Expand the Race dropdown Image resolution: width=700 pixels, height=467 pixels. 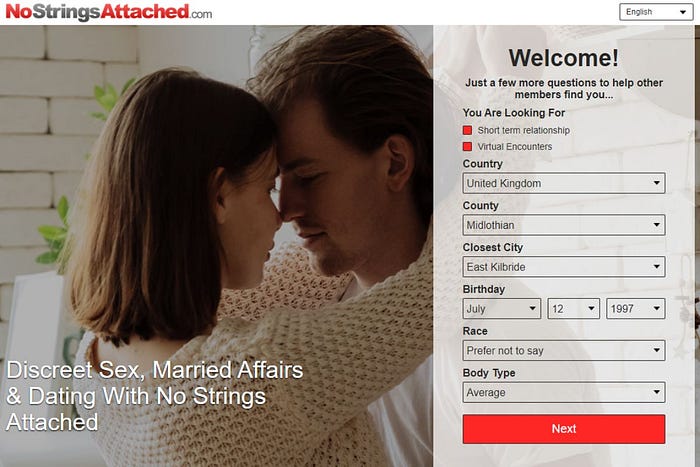coord(564,350)
